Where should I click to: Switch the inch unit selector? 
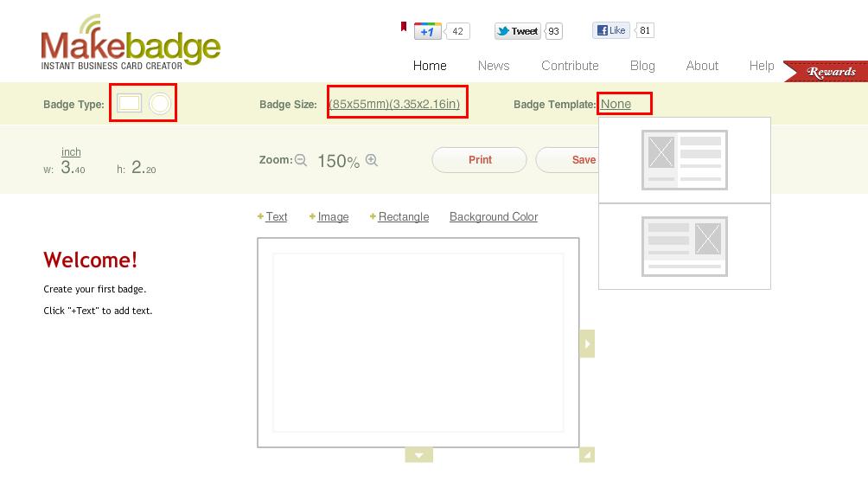71,151
